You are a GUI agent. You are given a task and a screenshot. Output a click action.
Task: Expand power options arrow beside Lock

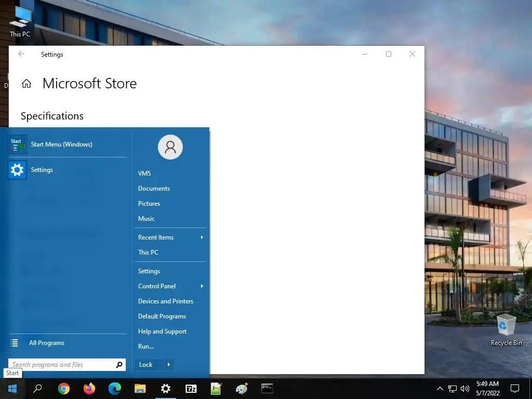pos(169,365)
